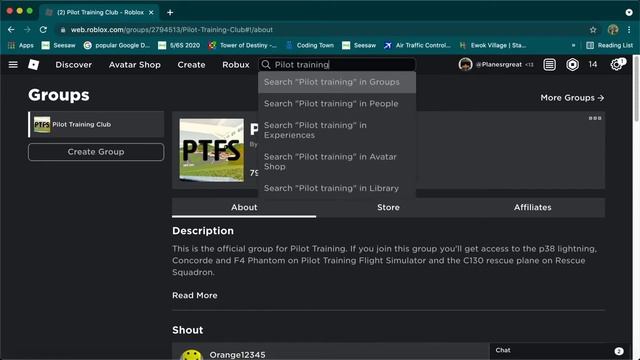Open the Ewok Village bookmark
Screen dimensions: 640x360
pos(493,45)
